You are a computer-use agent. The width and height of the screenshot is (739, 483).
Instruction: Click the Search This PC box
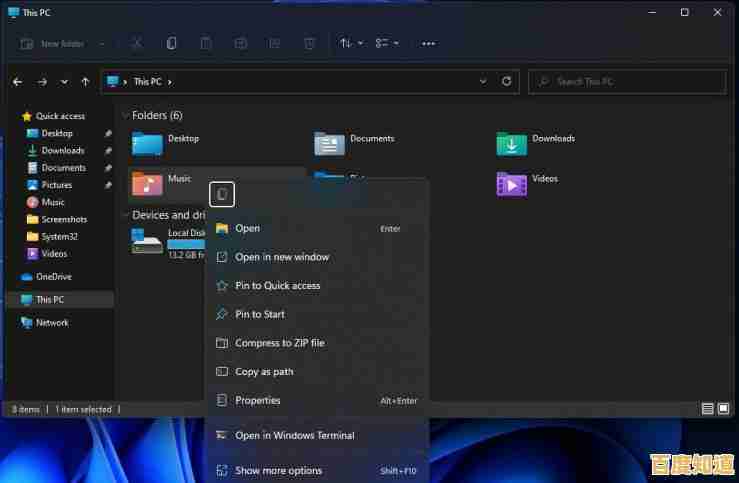pos(629,81)
